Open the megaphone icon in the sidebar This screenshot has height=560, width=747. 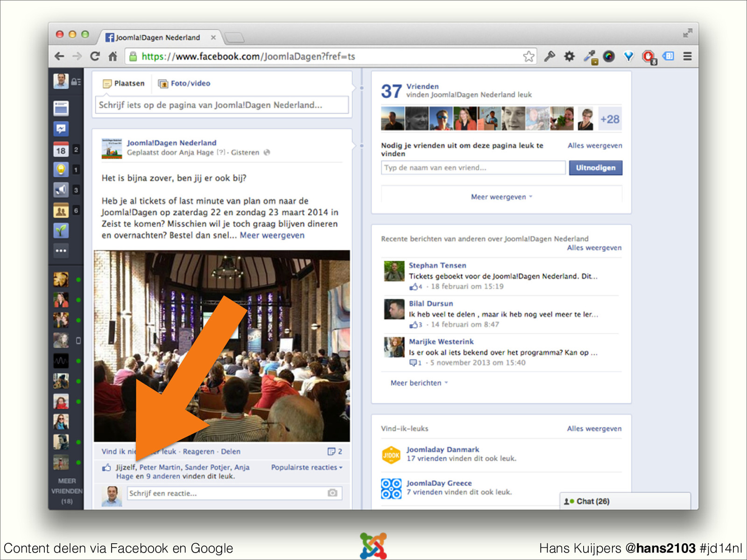pyautogui.click(x=61, y=189)
